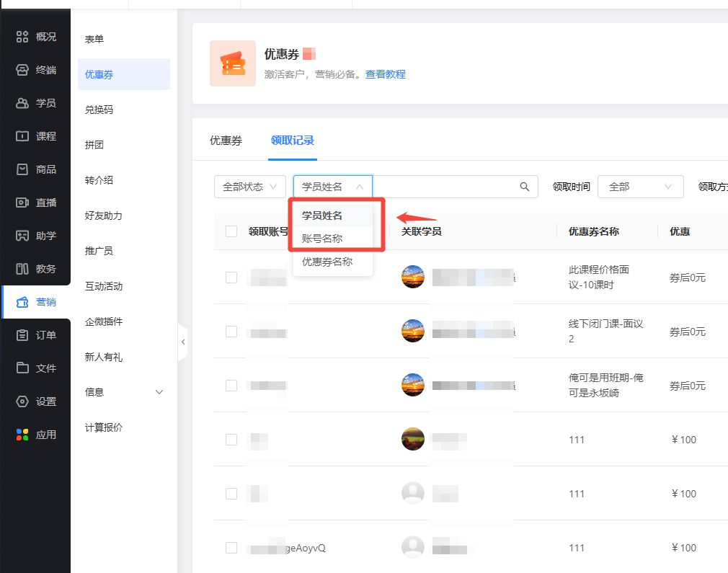The height and width of the screenshot is (573, 728).
Task: Click the 终端 terminal icon in sidebar
Action: pyautogui.click(x=22, y=70)
